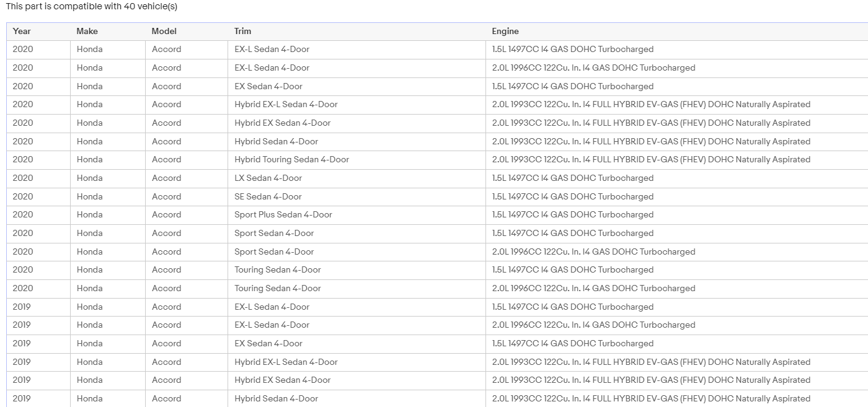The width and height of the screenshot is (868, 407).
Task: Click the "Sport Plus Sedan 4-Door" trim cell
Action: (356, 215)
